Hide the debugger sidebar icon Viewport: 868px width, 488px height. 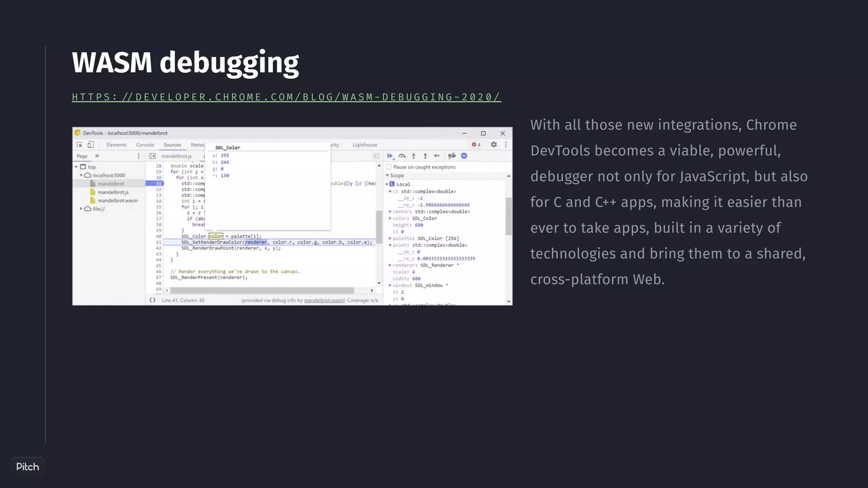coord(376,156)
